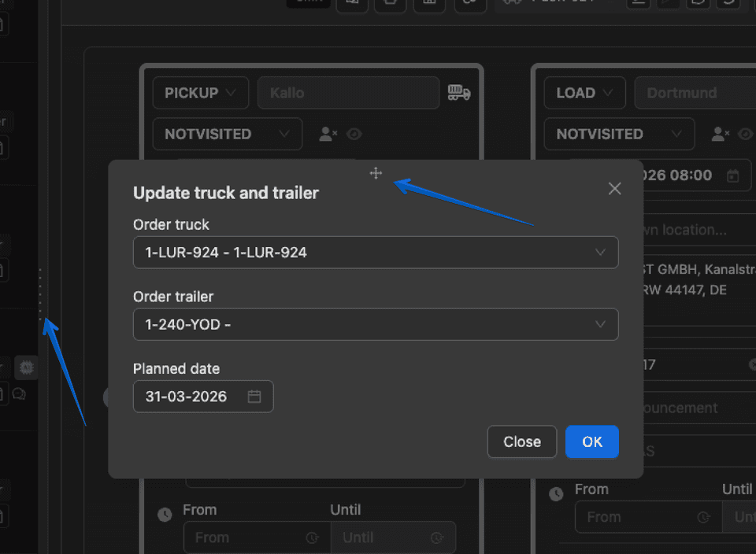This screenshot has height=554, width=756.
Task: Click the user-remove icon in the PICKUP card
Action: (328, 134)
